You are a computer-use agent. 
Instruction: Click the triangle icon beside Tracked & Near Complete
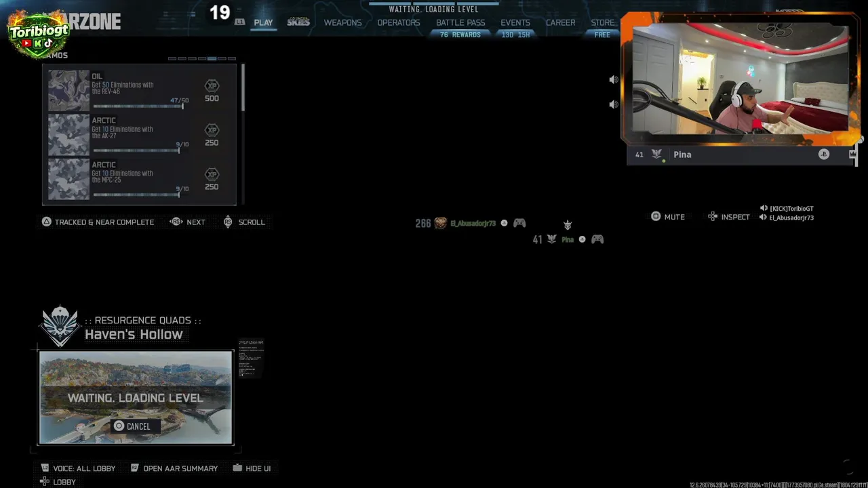pyautogui.click(x=47, y=222)
